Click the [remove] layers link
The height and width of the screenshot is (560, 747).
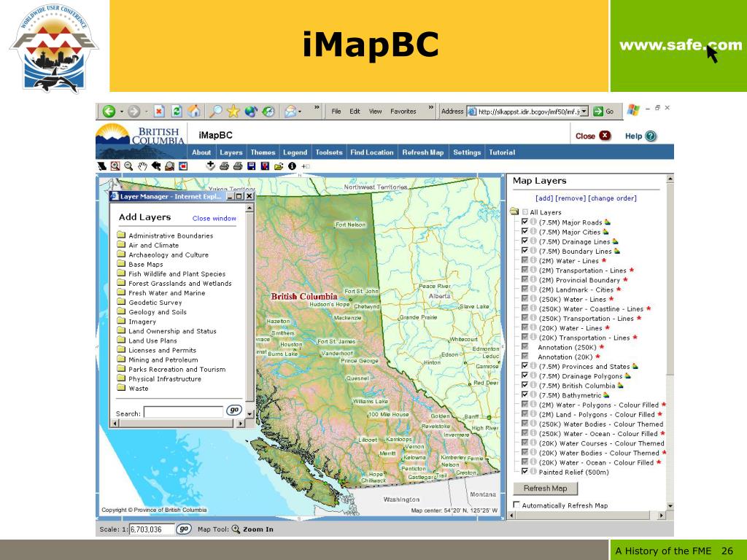point(570,198)
